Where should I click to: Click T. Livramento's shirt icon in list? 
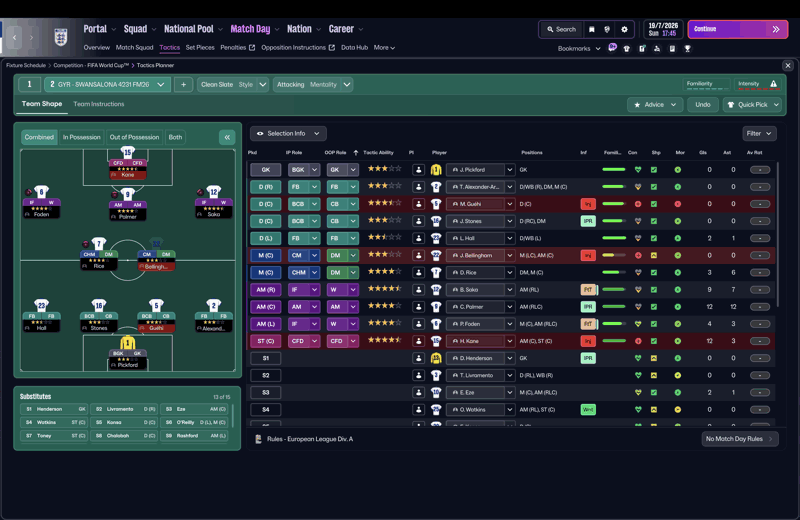[436, 375]
